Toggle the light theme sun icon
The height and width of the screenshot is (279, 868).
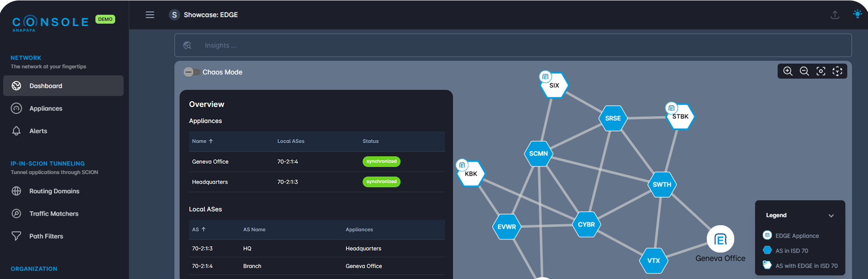pyautogui.click(x=857, y=14)
